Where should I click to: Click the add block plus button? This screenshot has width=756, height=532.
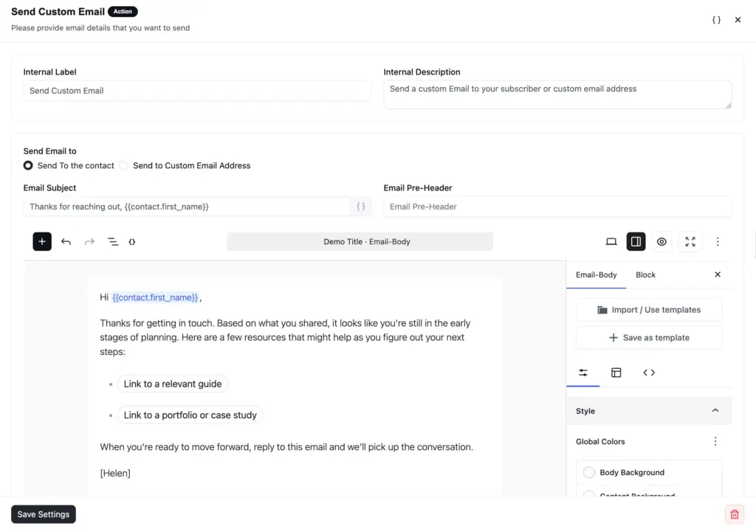click(42, 241)
